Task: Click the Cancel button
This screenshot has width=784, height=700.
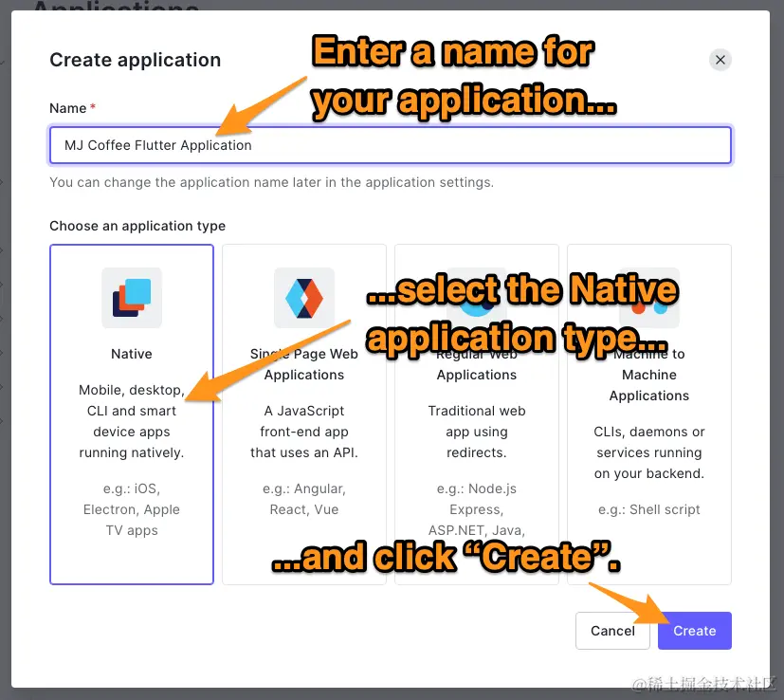Action: pos(612,631)
